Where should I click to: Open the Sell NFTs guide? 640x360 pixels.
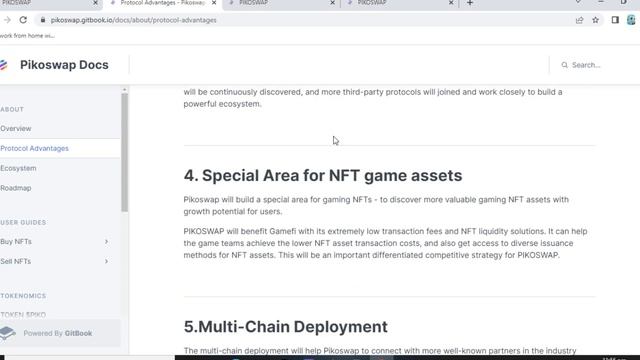(16, 261)
